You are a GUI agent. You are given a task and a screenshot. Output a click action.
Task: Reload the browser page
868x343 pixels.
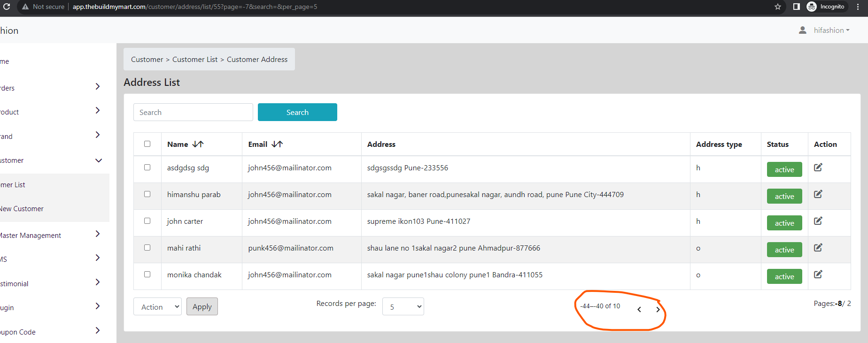(7, 7)
